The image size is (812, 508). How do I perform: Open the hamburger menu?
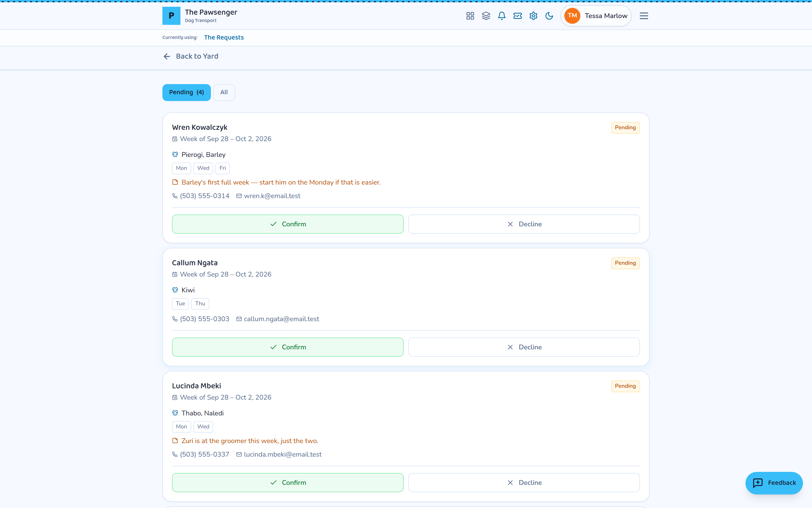(x=644, y=16)
